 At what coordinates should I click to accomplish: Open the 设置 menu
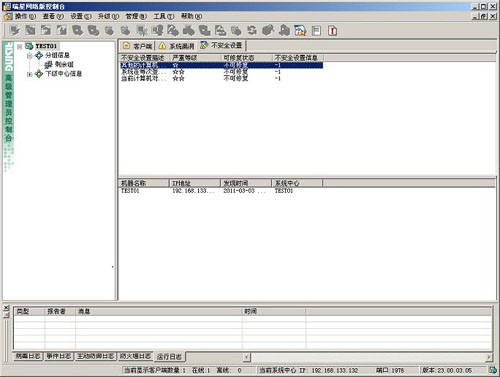(x=81, y=16)
